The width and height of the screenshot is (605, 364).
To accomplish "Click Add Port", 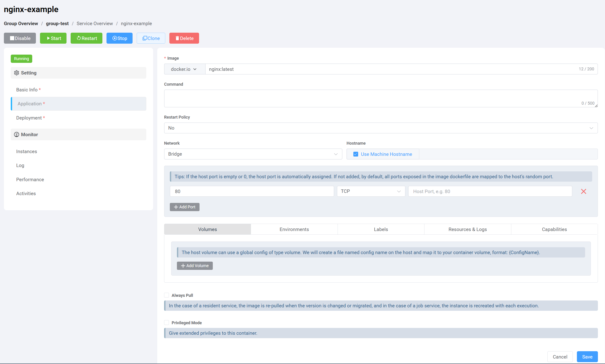I will click(x=184, y=207).
